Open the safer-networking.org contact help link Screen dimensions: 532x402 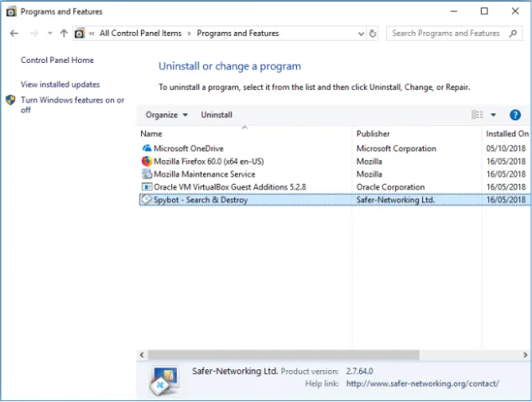(422, 384)
